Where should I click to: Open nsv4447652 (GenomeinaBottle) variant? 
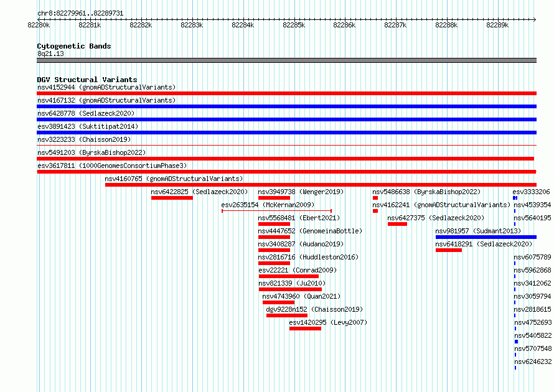pyautogui.click(x=310, y=231)
